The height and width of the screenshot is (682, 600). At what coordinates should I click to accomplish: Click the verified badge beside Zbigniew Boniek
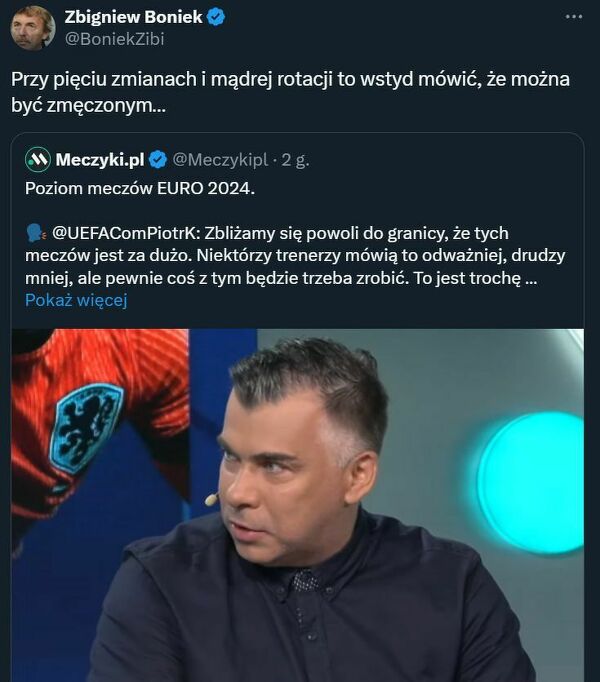click(x=217, y=17)
